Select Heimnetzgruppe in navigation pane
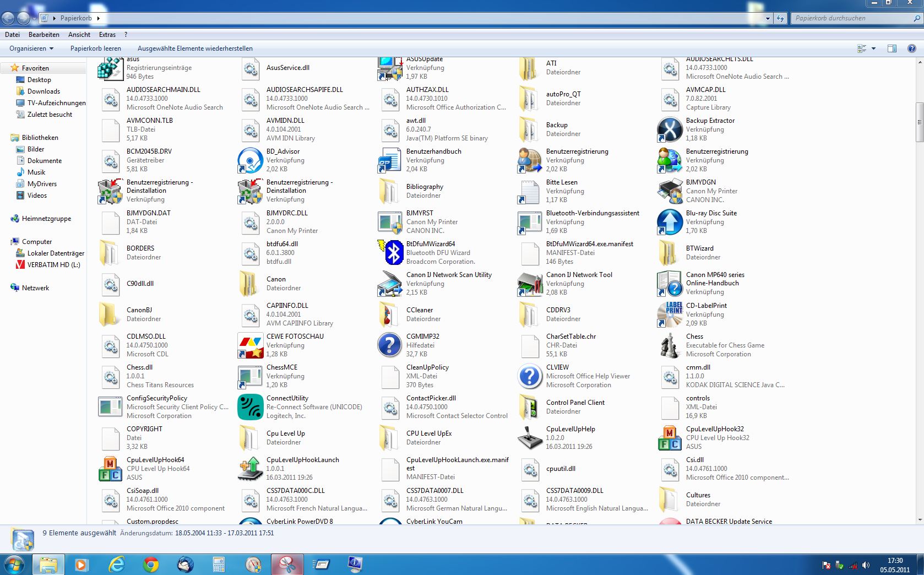This screenshot has width=924, height=575. coord(46,219)
